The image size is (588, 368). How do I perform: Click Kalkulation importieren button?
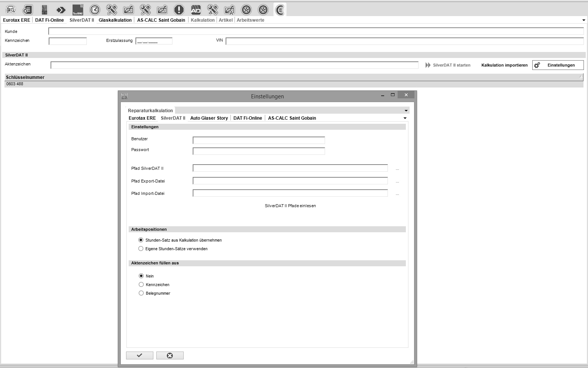[x=505, y=65]
